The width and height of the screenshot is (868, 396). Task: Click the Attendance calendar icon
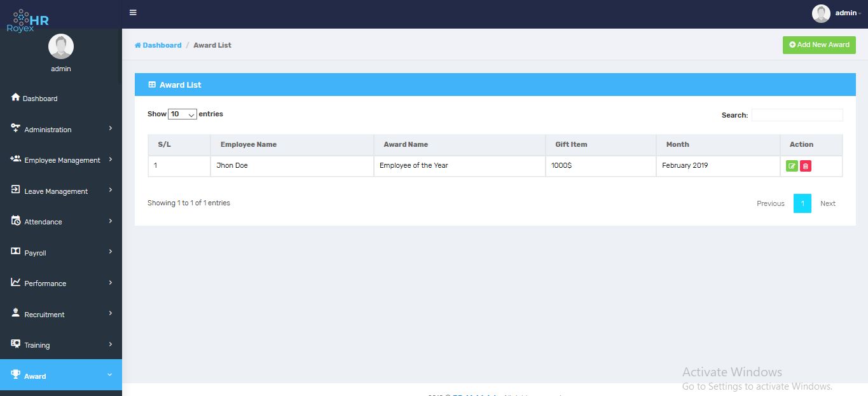(x=16, y=221)
